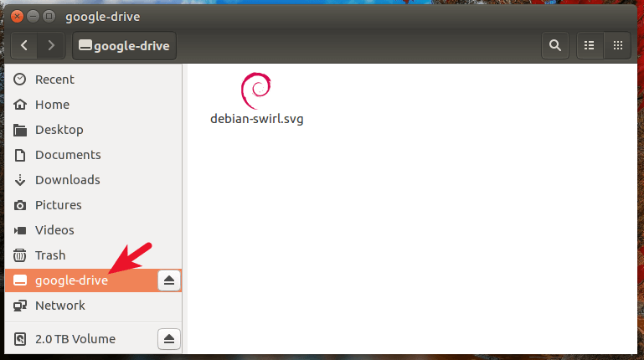The image size is (644, 360).
Task: Open the Videos folder
Action: click(54, 230)
